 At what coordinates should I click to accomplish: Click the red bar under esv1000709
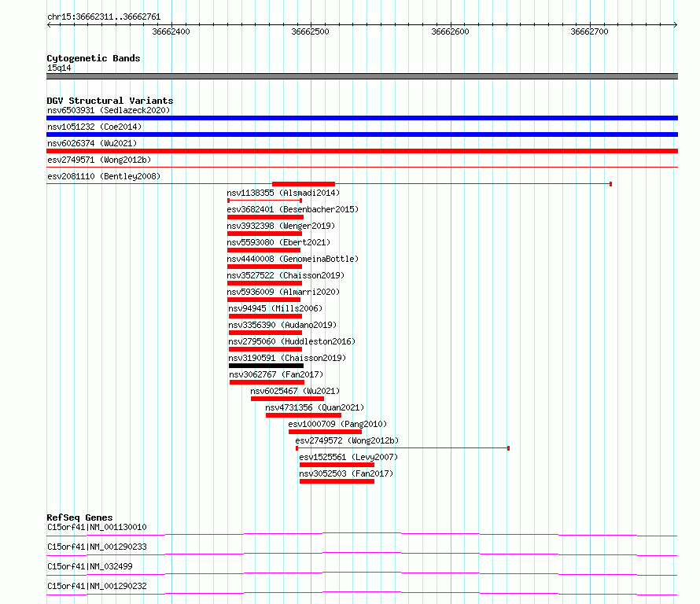[325, 432]
